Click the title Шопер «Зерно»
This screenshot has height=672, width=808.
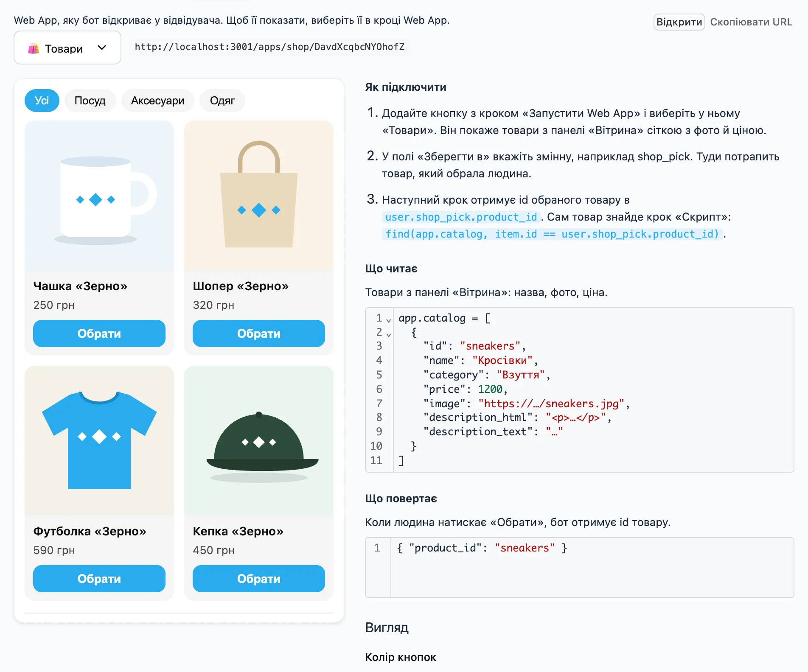[x=241, y=286]
